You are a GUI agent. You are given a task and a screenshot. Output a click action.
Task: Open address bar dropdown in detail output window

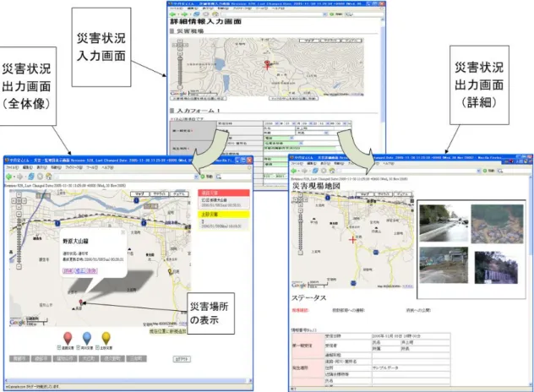[x=478, y=171]
